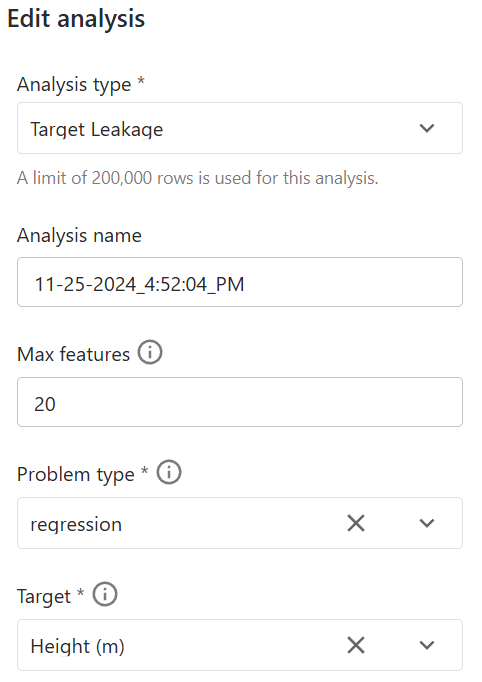Click the Edit analysis heading

pos(76,19)
